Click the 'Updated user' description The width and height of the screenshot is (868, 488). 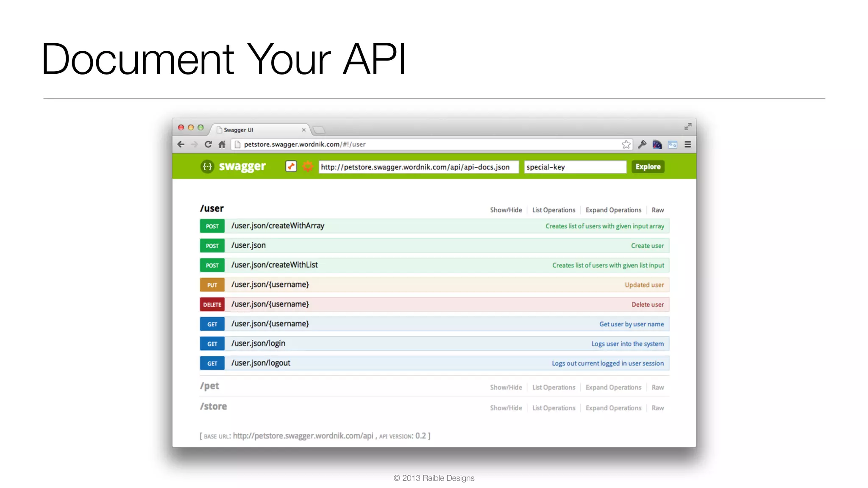644,285
